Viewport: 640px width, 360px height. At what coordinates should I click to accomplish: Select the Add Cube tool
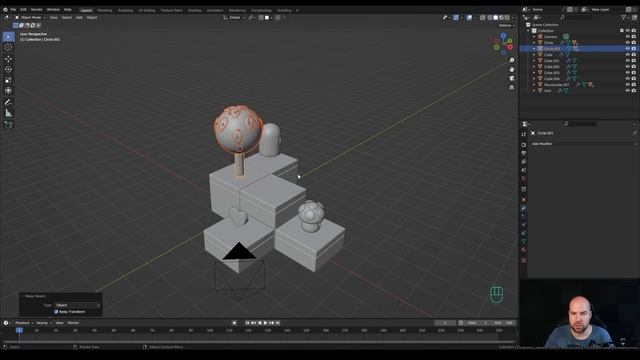tap(8, 124)
